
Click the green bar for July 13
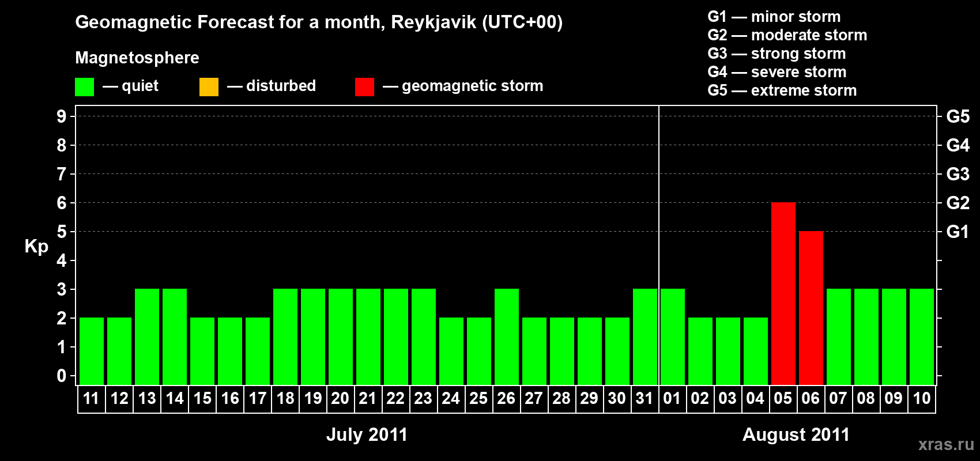coord(147,337)
